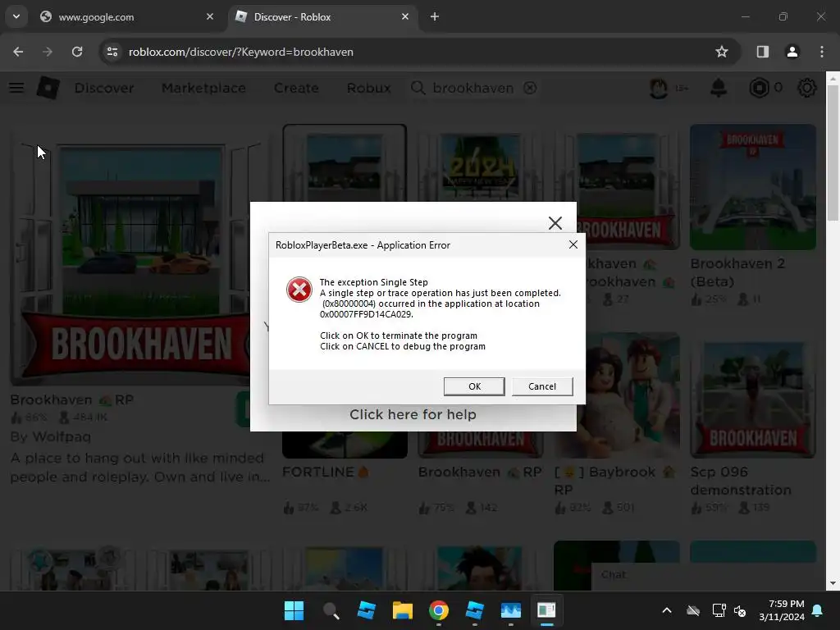Show hidden system tray icons
Image resolution: width=840 pixels, height=630 pixels.
667,610
